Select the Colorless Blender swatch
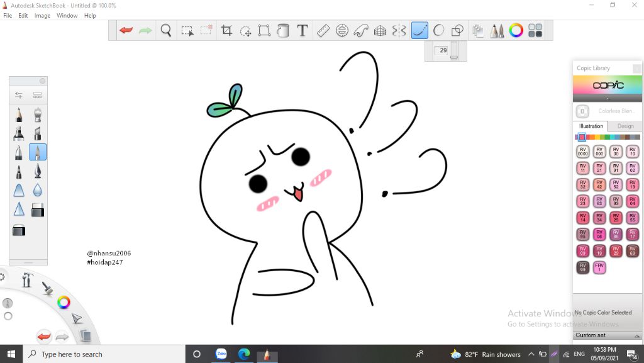 (x=582, y=111)
